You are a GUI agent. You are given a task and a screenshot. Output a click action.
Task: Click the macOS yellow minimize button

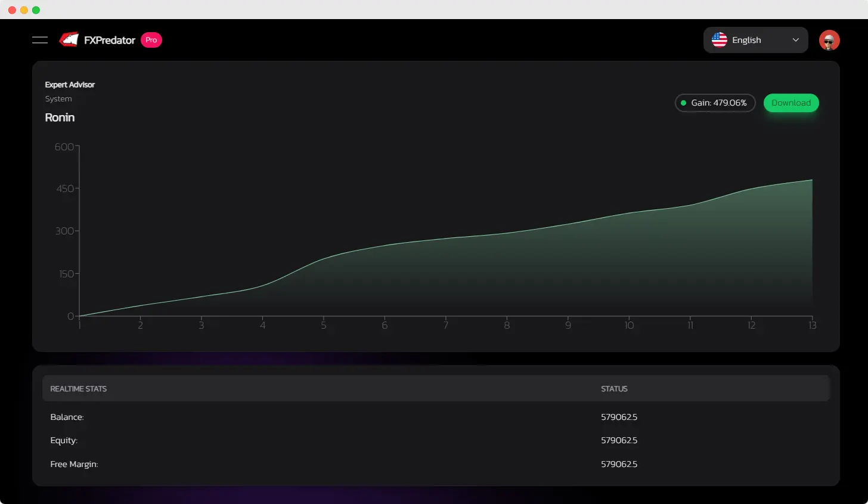[24, 10]
